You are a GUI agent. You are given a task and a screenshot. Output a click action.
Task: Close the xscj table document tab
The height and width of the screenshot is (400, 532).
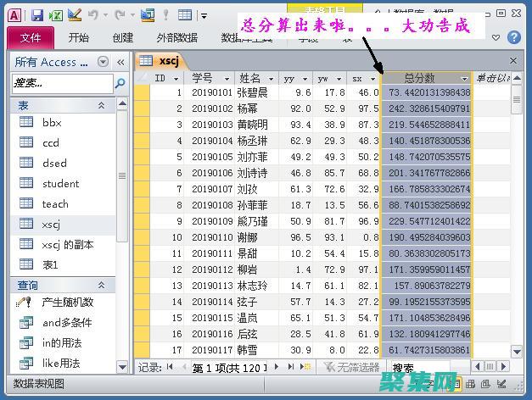pyautogui.click(x=513, y=61)
